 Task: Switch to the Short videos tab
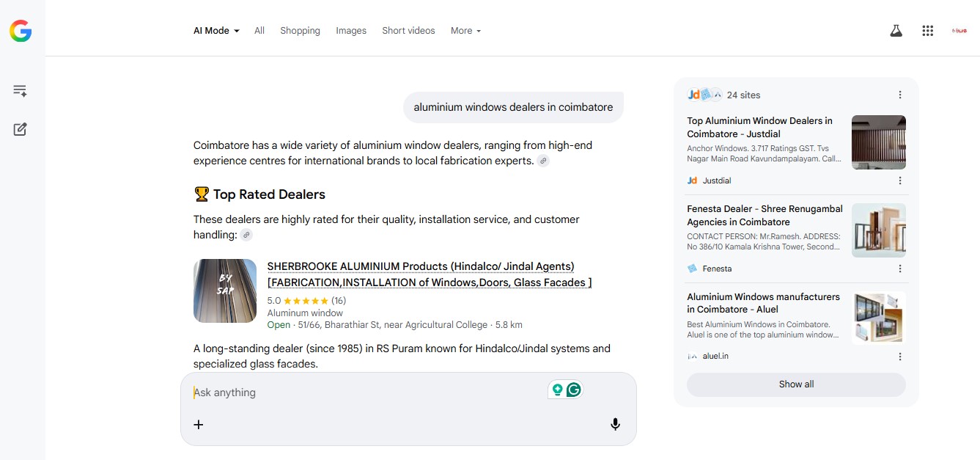[x=408, y=31]
